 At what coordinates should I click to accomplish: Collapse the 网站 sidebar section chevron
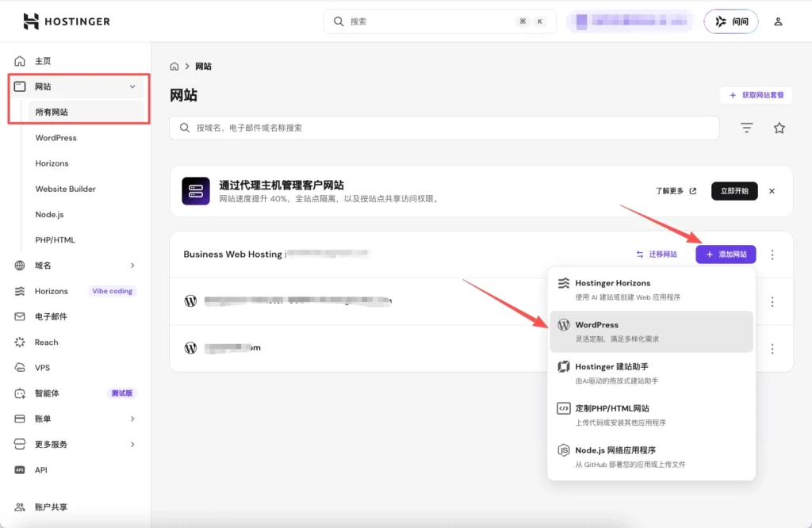(x=132, y=86)
